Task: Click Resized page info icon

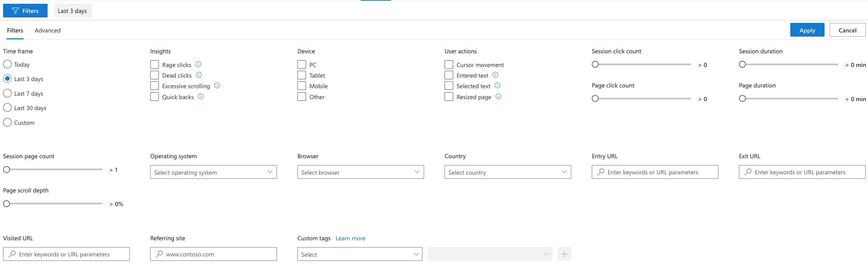Action: coord(498,96)
